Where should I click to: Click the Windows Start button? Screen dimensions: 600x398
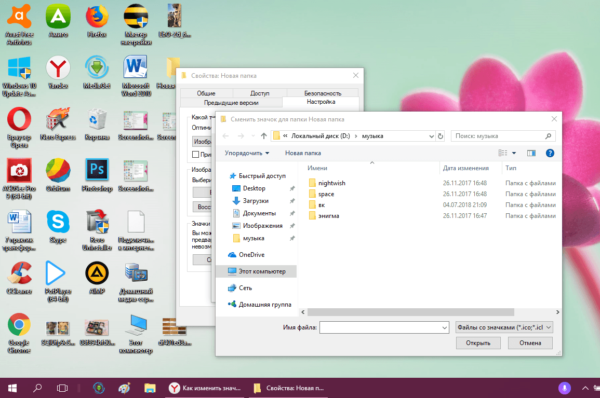(x=12, y=388)
